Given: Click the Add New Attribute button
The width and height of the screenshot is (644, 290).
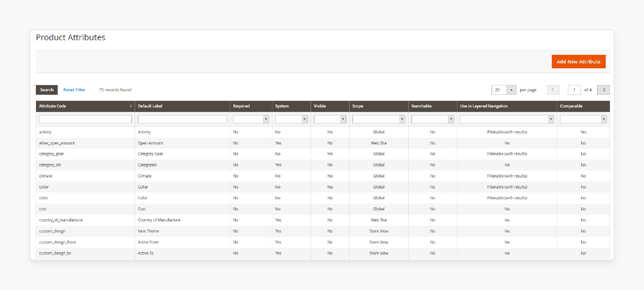Looking at the screenshot, I should pyautogui.click(x=578, y=62).
